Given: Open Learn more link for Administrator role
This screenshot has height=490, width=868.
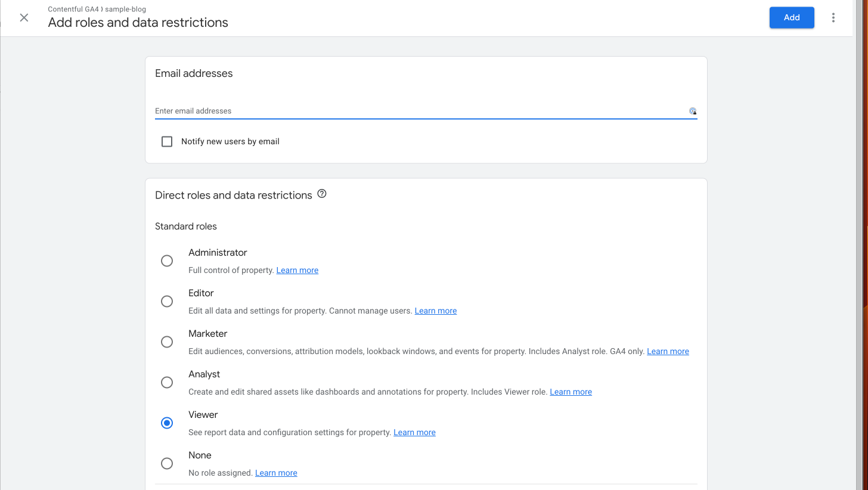Looking at the screenshot, I should tap(297, 271).
